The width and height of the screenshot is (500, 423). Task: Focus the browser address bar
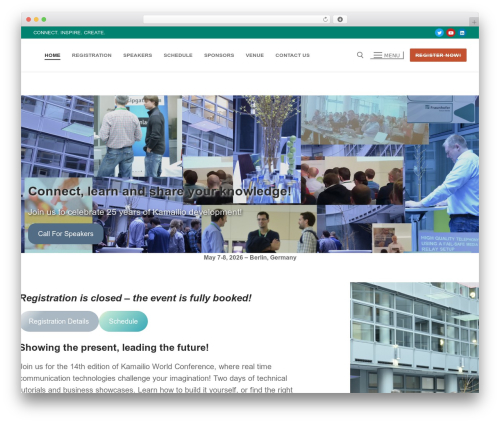tap(237, 19)
